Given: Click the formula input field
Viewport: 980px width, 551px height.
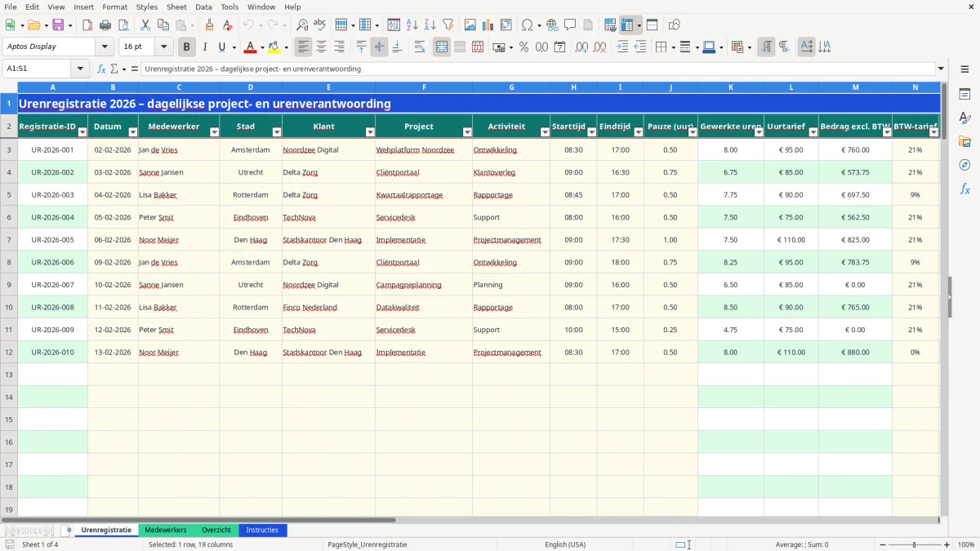Looking at the screenshot, I should pyautogui.click(x=539, y=69).
